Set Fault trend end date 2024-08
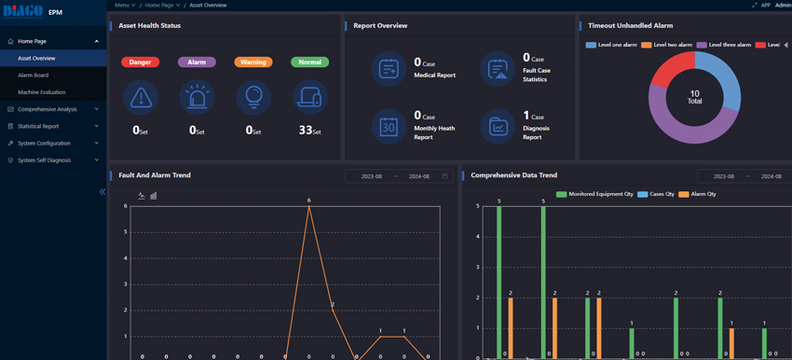The height and width of the screenshot is (360, 792). tap(419, 176)
